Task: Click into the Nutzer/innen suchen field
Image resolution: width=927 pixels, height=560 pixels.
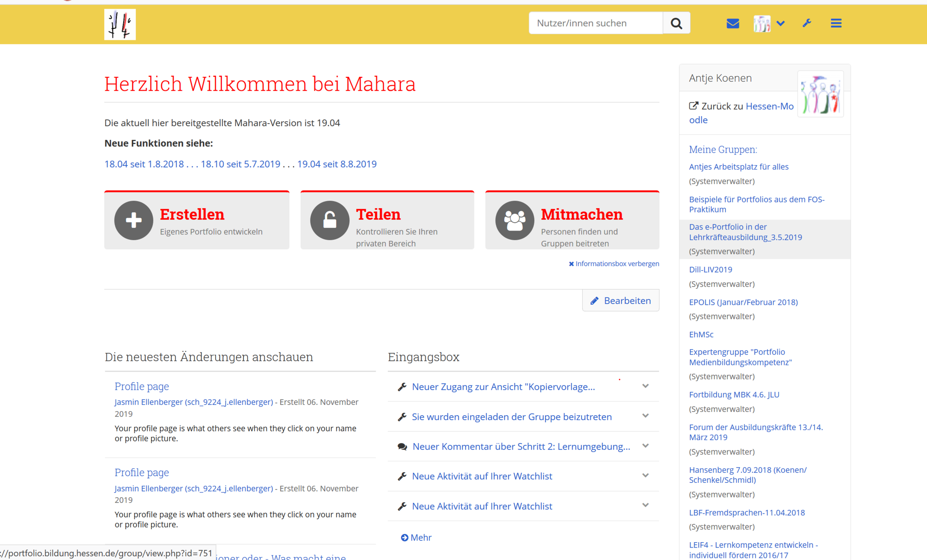Action: 595,23
